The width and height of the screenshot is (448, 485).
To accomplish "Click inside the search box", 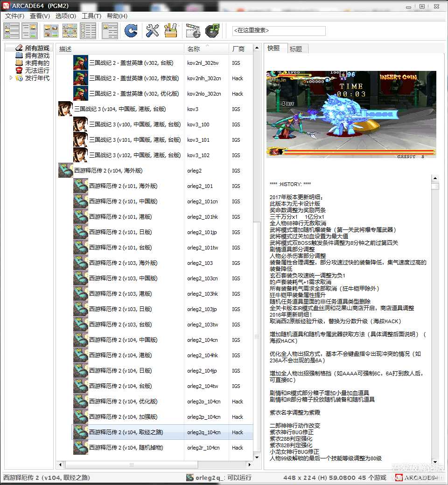I will click(279, 31).
